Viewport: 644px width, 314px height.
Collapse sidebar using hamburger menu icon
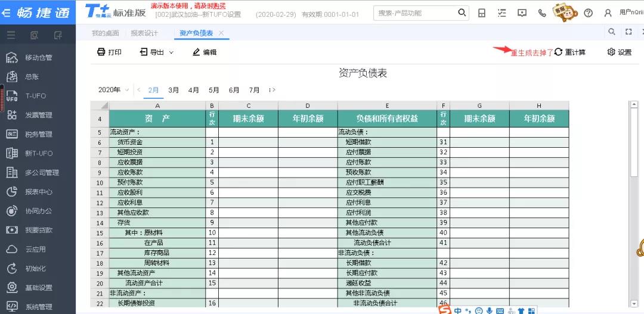click(x=11, y=35)
